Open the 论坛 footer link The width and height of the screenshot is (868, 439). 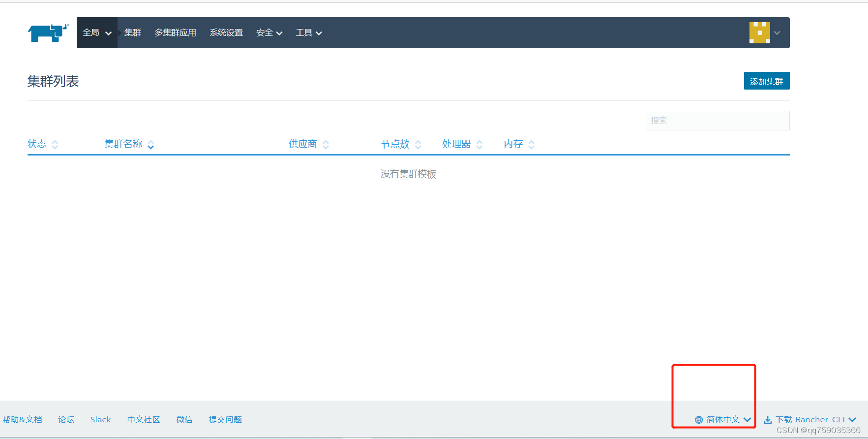pos(66,420)
